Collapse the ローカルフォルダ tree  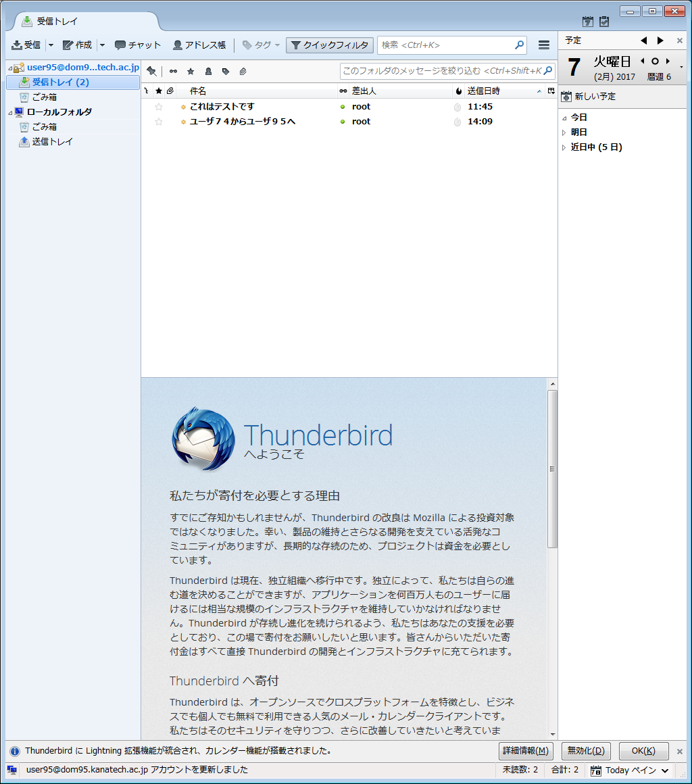pyautogui.click(x=10, y=113)
